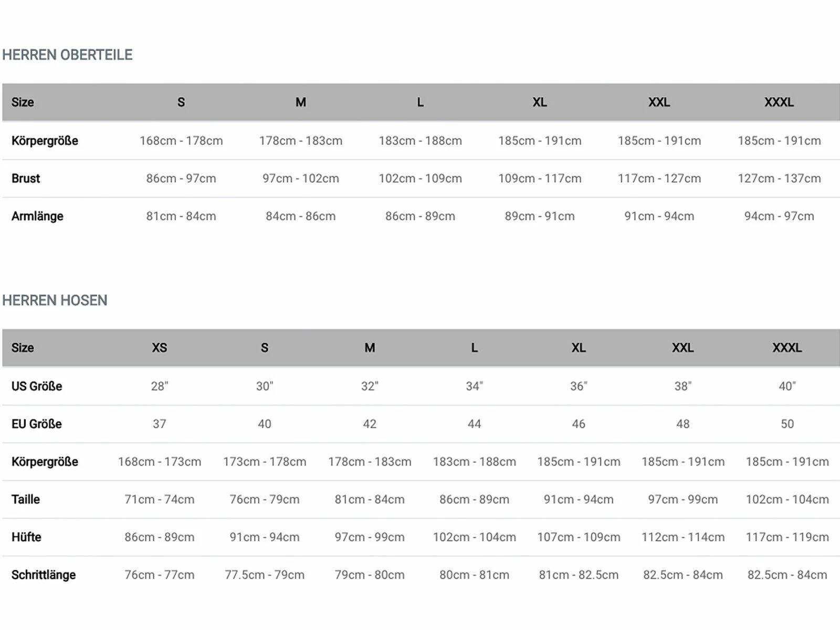
Task: Click the Brust row label
Action: coord(26,178)
